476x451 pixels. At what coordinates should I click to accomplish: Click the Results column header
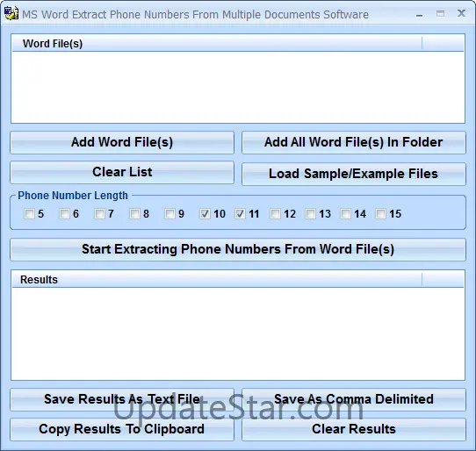(x=217, y=279)
